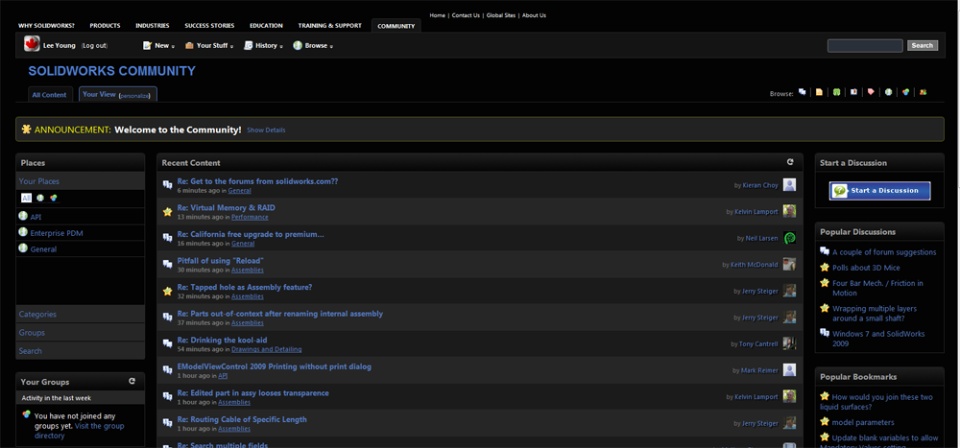Browse blog posts via the green feed icon
Viewport: 960px width, 448px height.
pos(836,92)
